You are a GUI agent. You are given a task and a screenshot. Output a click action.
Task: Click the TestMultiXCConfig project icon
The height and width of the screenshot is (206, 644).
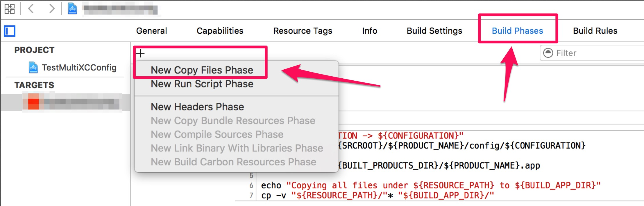pos(33,68)
